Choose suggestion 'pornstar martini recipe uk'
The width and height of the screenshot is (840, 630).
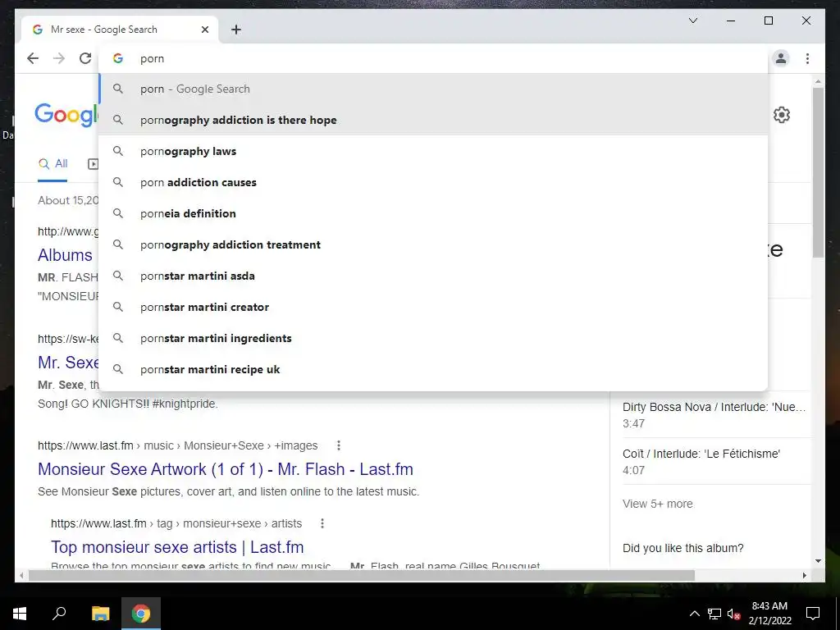click(433, 369)
